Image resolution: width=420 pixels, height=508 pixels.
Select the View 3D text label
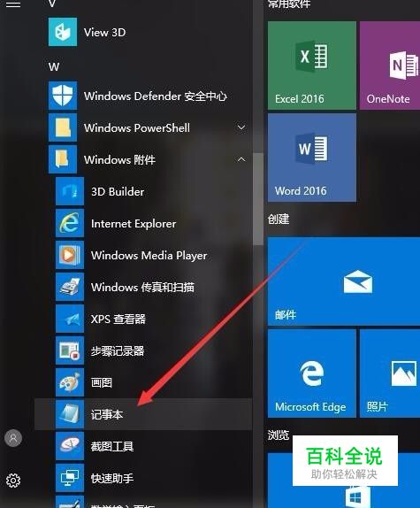pyautogui.click(x=104, y=33)
